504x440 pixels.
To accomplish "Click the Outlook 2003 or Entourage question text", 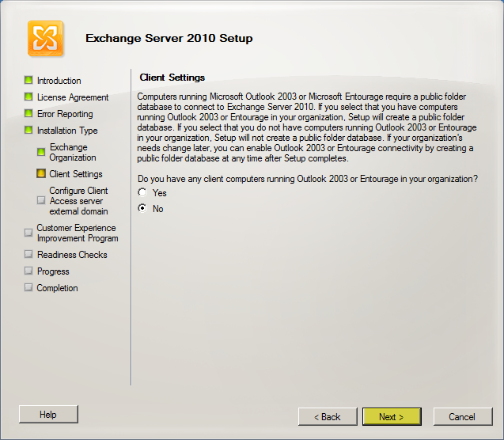I will click(308, 179).
